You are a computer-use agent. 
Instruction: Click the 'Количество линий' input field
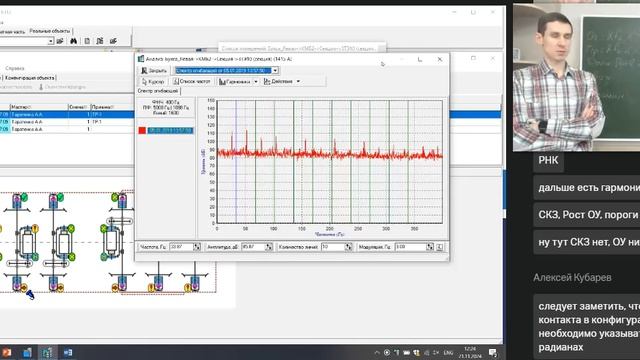click(333, 247)
